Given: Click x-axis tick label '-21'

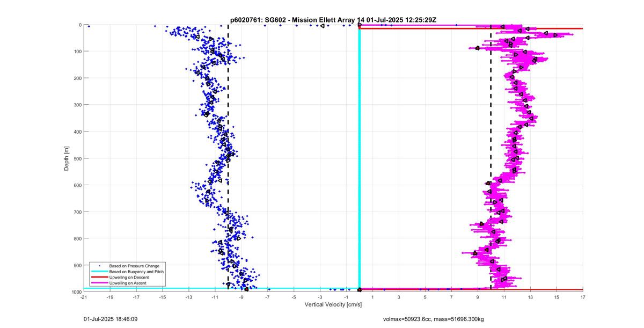Looking at the screenshot, I should click(84, 297).
